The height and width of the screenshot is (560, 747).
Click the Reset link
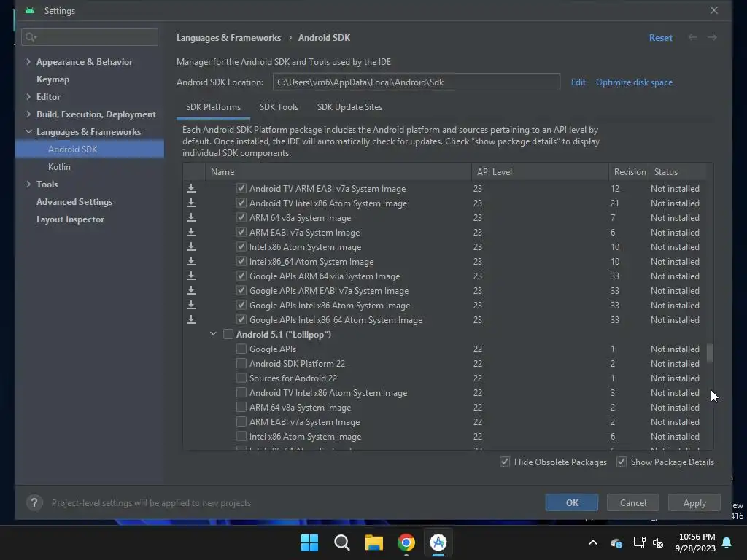(661, 38)
